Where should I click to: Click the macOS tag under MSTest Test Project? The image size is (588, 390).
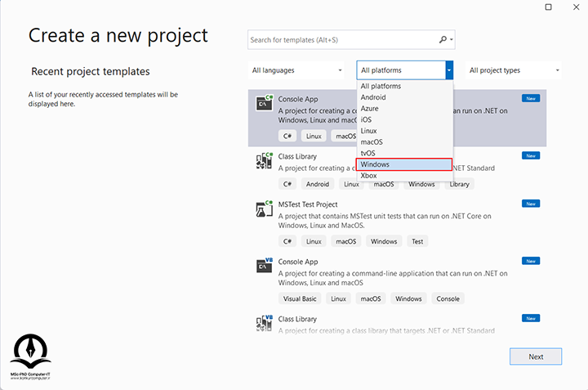point(345,241)
